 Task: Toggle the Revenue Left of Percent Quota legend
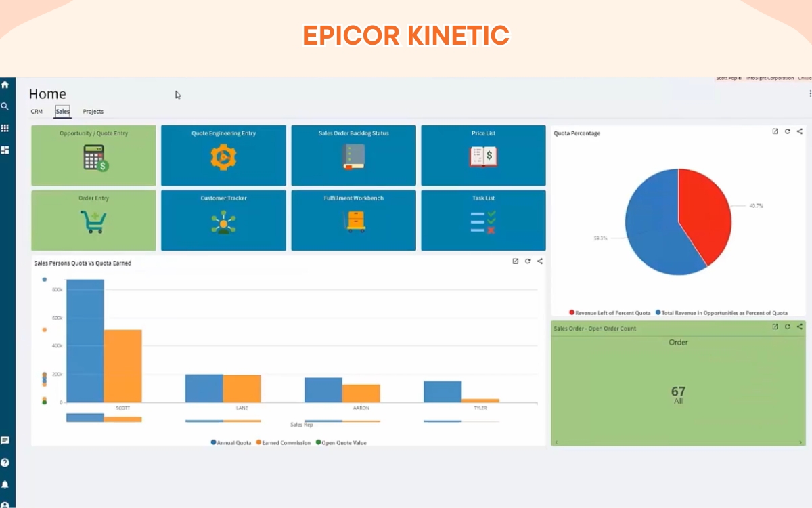coord(610,312)
